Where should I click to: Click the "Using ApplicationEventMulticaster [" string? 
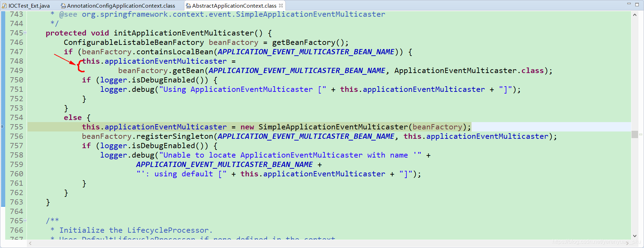click(x=243, y=89)
